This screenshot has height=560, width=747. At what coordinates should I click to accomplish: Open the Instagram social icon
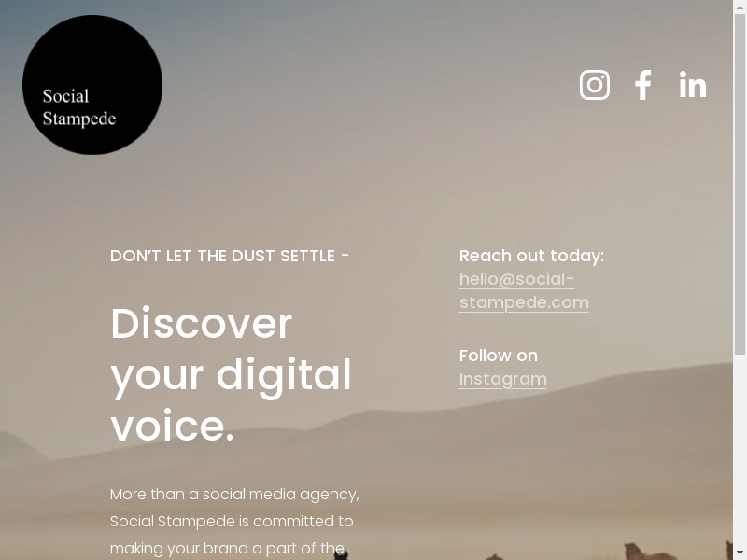tap(595, 85)
